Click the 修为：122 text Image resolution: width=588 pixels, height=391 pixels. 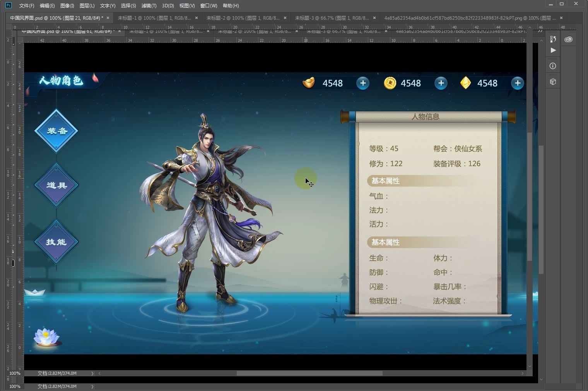pyautogui.click(x=386, y=164)
